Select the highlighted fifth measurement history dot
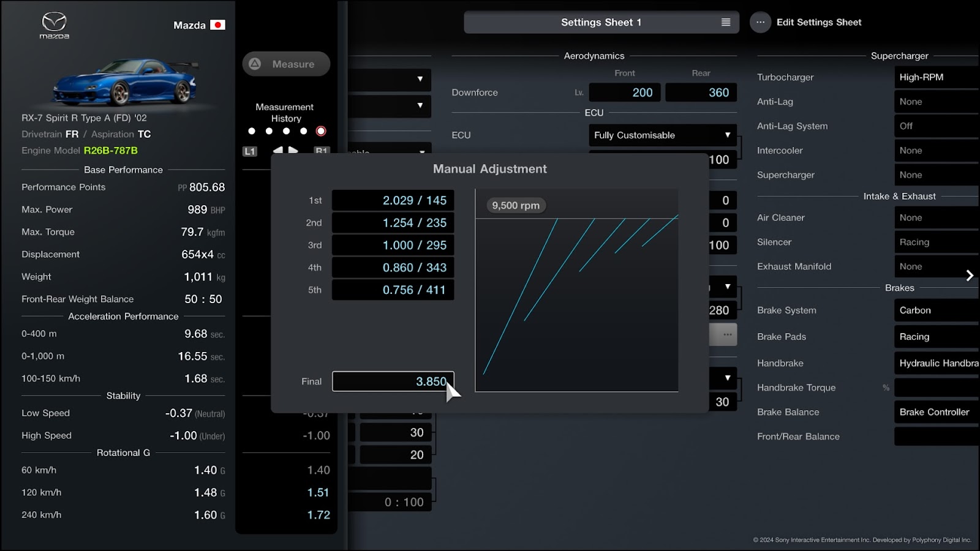 pyautogui.click(x=321, y=131)
